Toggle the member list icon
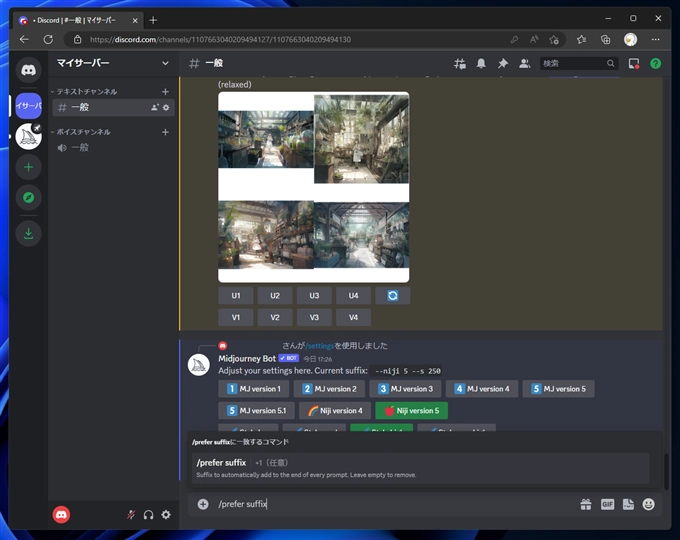Screen dimensions: 680x540 (x=524, y=64)
